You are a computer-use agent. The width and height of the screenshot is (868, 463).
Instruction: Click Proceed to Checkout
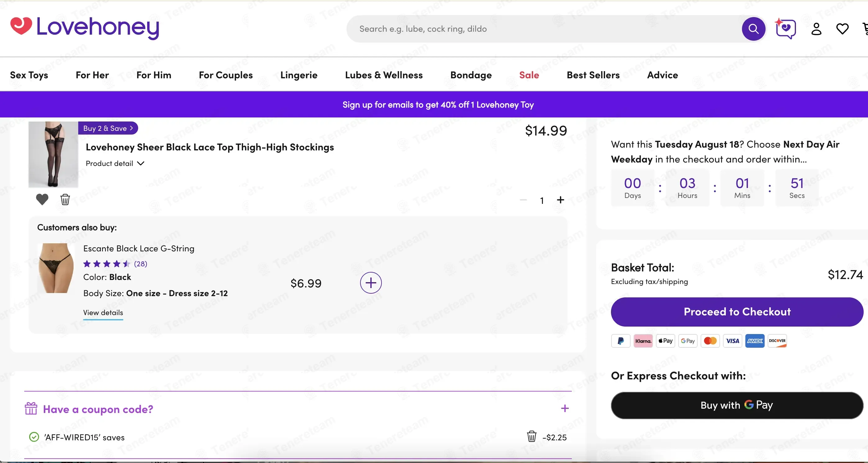[x=737, y=312]
